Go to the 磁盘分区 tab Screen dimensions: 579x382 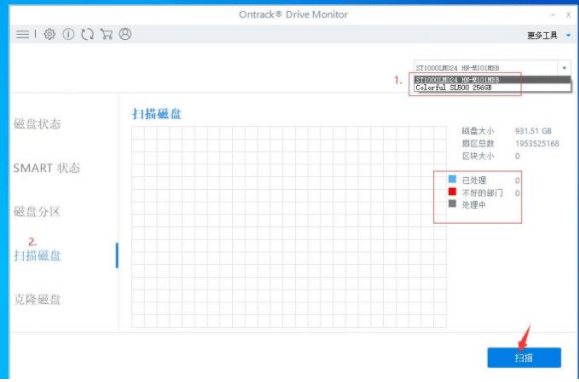37,211
